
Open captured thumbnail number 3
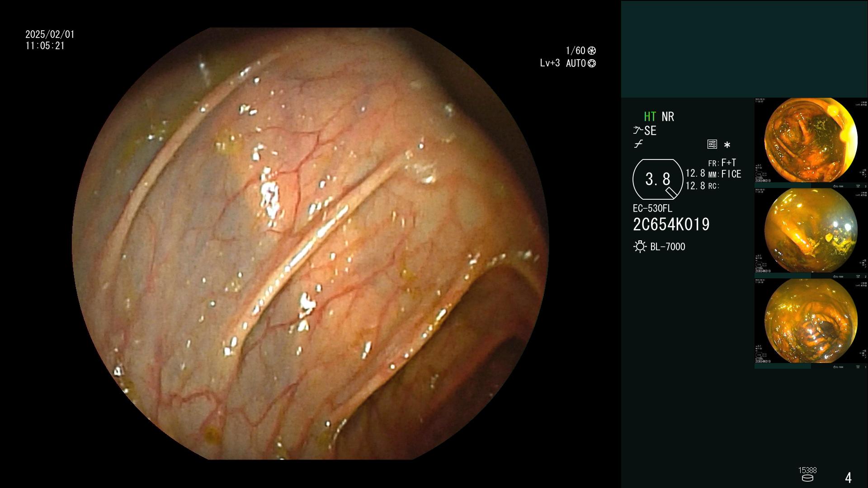click(x=811, y=143)
